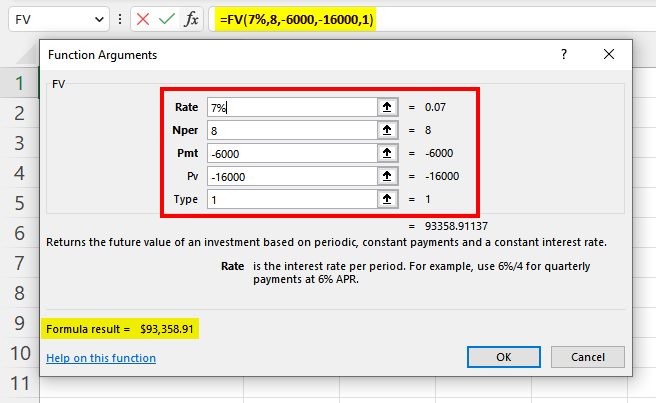This screenshot has height=403, width=656.
Task: Open the Name Box dropdown showing FV
Action: pos(99,20)
